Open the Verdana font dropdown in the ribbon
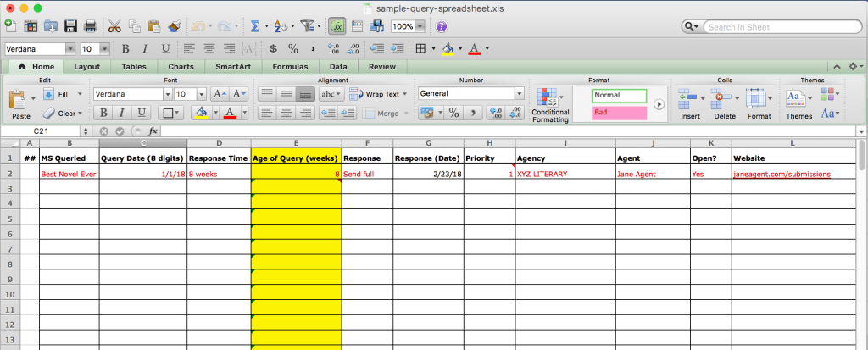The width and height of the screenshot is (868, 350). pos(167,94)
